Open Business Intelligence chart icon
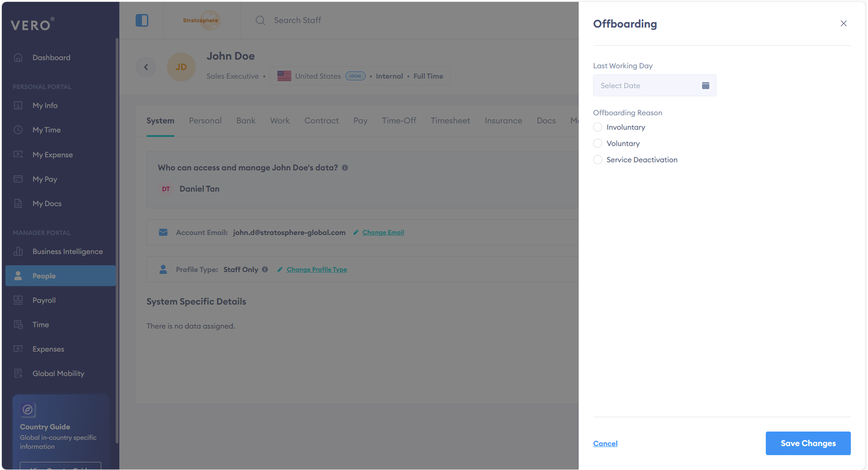The image size is (868, 470). click(18, 251)
